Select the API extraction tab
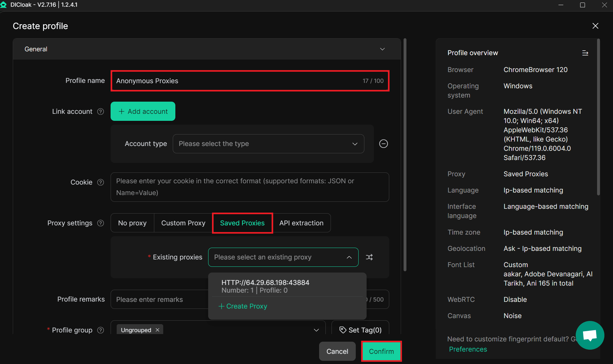The image size is (613, 364). (301, 223)
